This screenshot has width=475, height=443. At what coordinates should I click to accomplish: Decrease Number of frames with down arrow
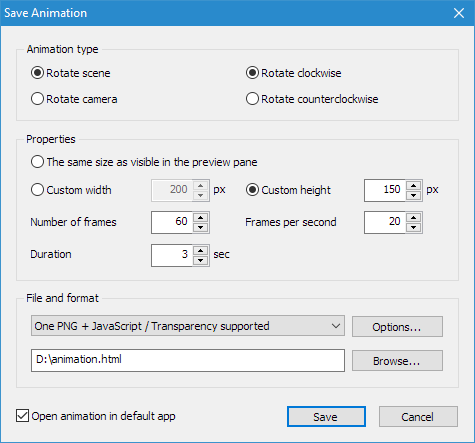[200, 227]
